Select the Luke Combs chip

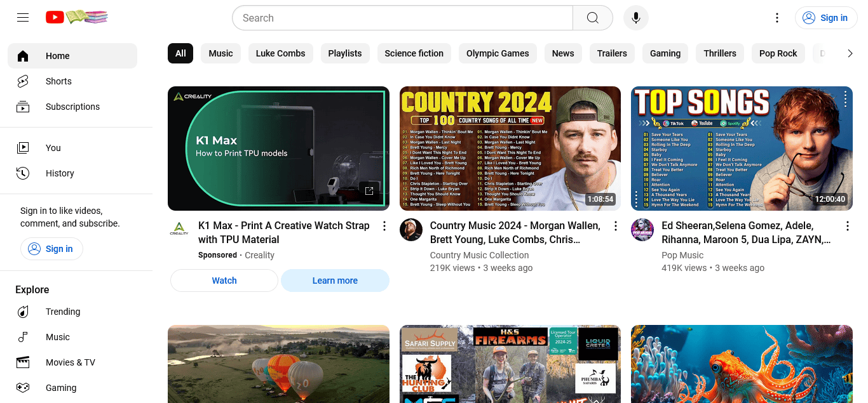click(280, 53)
